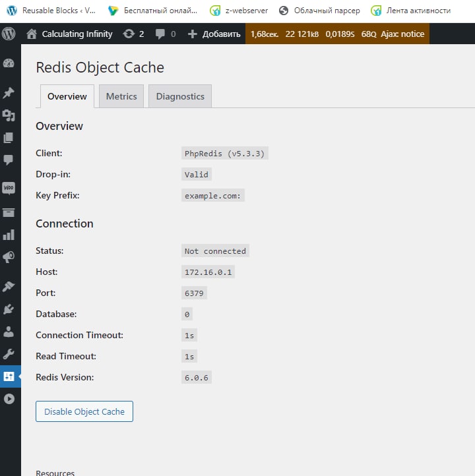Open Dashboard from the sidebar gauge icon
Viewport: 475px width, 476px height.
click(9, 63)
